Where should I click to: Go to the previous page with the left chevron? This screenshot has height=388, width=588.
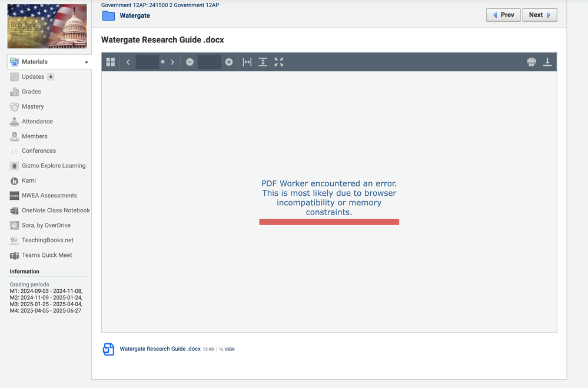(128, 62)
